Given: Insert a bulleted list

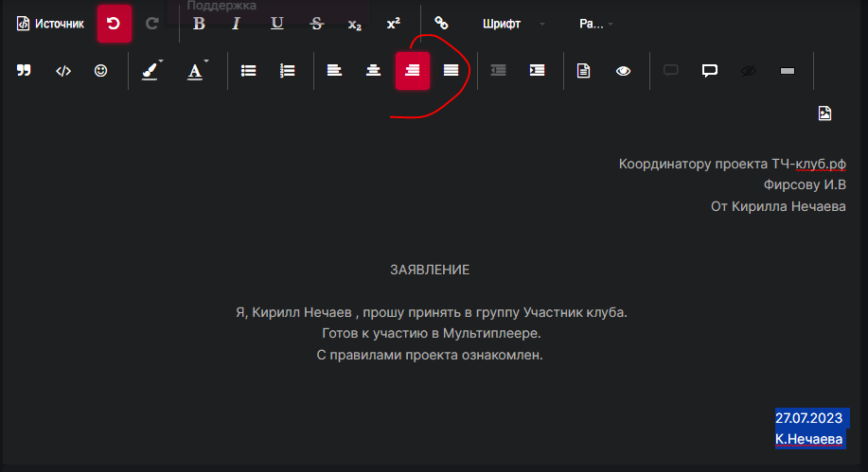Looking at the screenshot, I should coord(249,71).
